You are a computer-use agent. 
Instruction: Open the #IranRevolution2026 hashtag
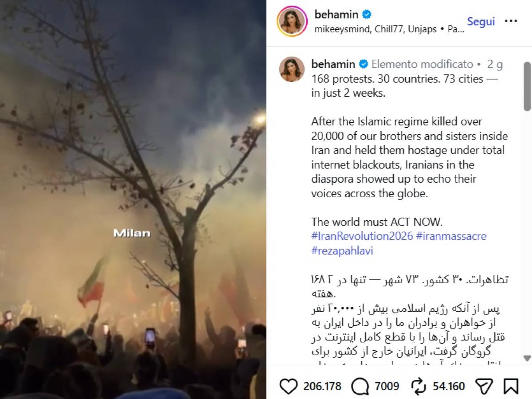click(362, 236)
